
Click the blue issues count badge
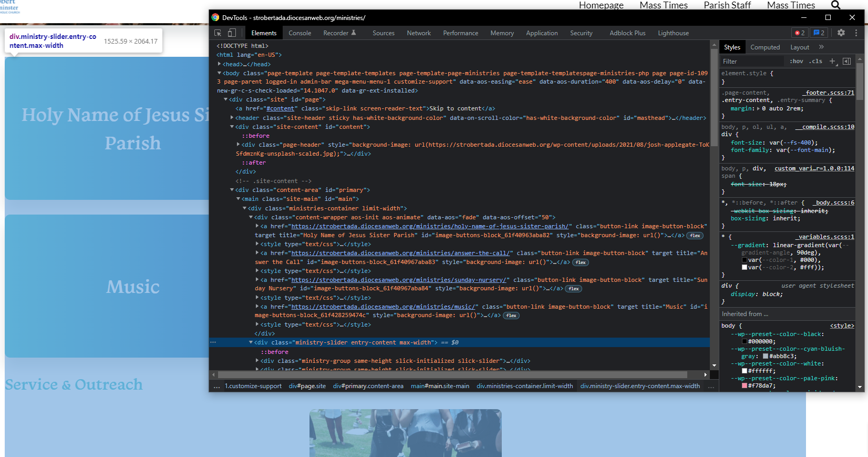click(819, 33)
